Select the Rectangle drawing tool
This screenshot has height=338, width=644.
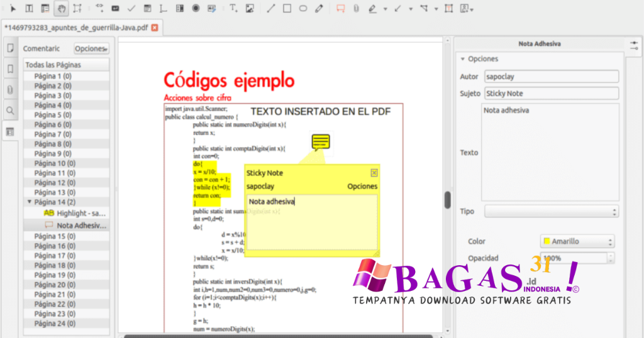287,8
